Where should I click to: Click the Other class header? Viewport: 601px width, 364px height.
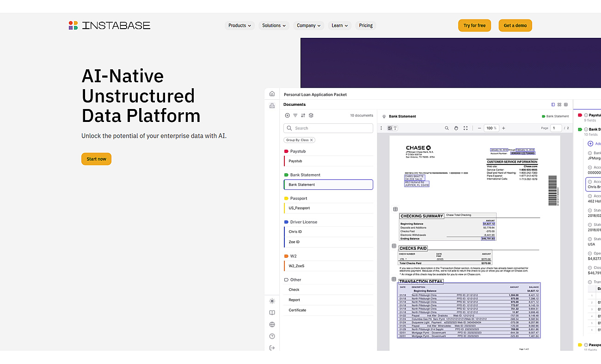(x=293, y=279)
